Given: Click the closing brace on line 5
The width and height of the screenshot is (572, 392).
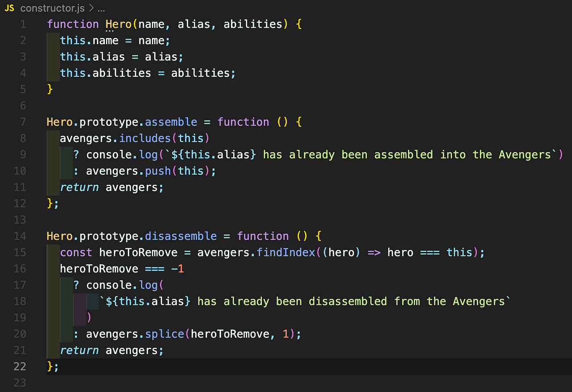Looking at the screenshot, I should click(x=48, y=89).
